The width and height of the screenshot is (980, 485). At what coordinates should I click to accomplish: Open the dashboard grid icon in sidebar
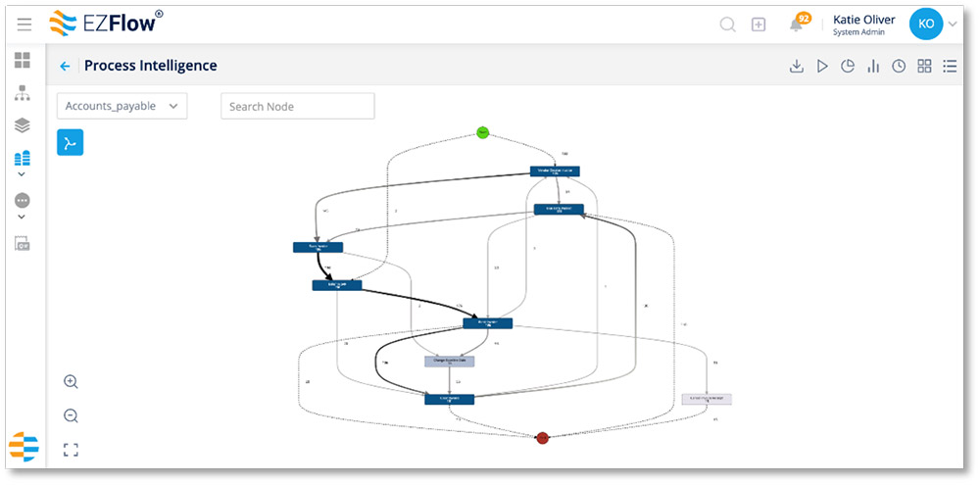point(23,61)
